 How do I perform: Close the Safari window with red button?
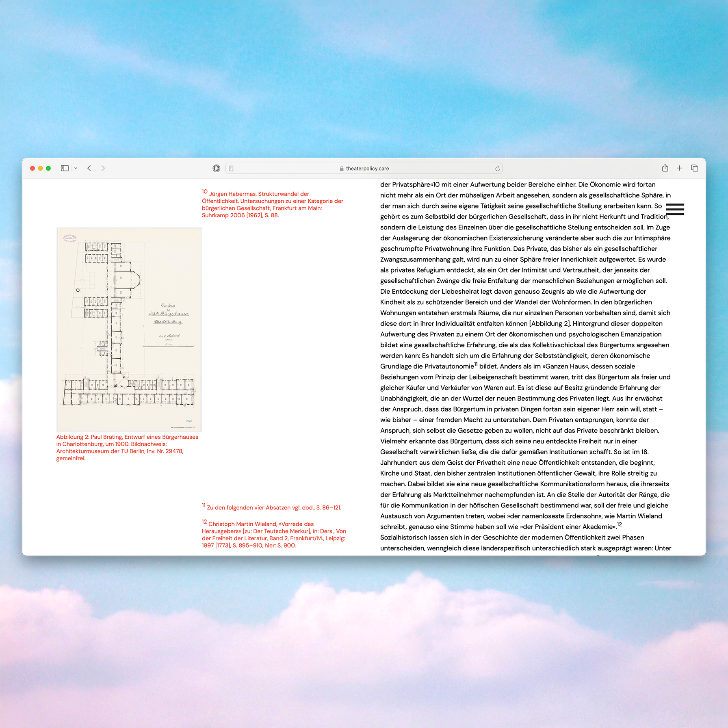pyautogui.click(x=32, y=168)
